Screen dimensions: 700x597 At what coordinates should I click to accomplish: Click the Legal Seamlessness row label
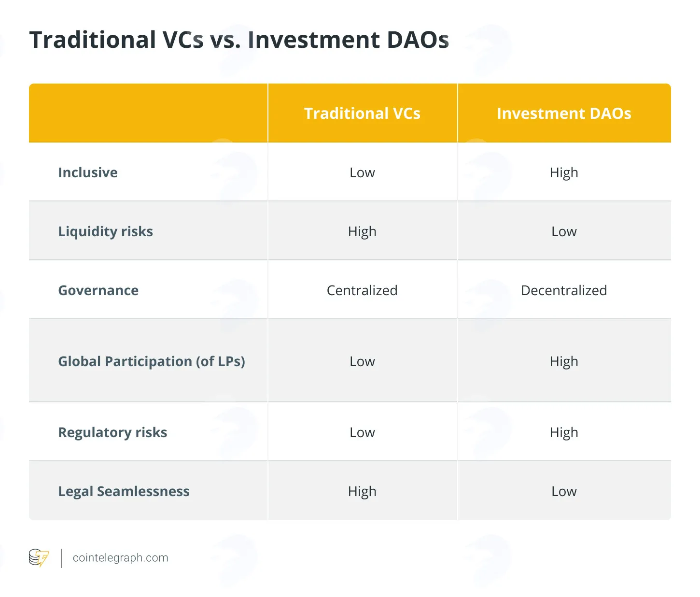[x=124, y=492]
